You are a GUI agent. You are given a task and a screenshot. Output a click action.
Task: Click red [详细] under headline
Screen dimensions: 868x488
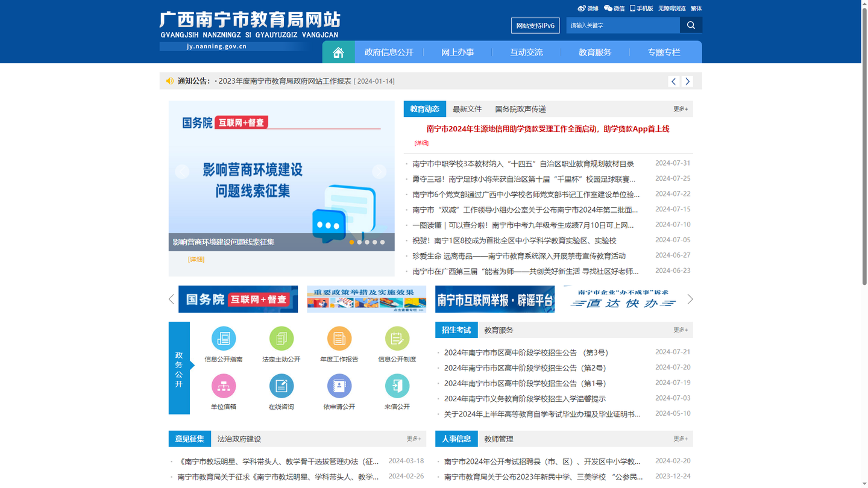pos(421,143)
